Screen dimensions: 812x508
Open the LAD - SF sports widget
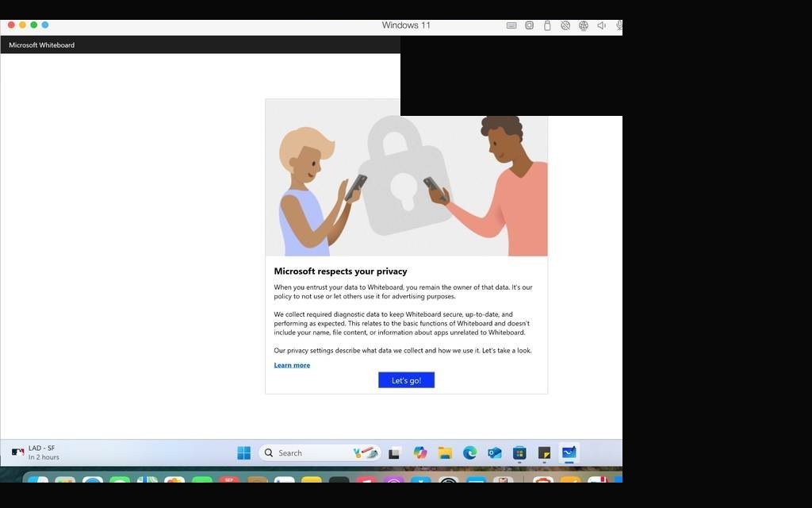(x=35, y=452)
